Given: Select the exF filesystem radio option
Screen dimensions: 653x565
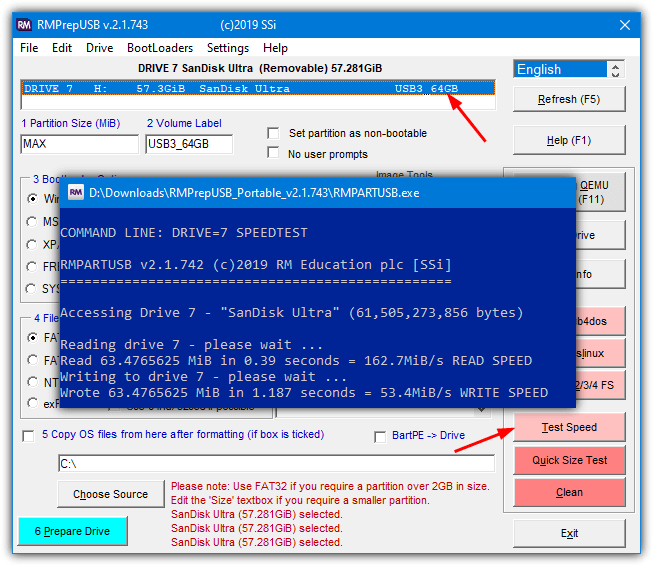Looking at the screenshot, I should 32,403.
